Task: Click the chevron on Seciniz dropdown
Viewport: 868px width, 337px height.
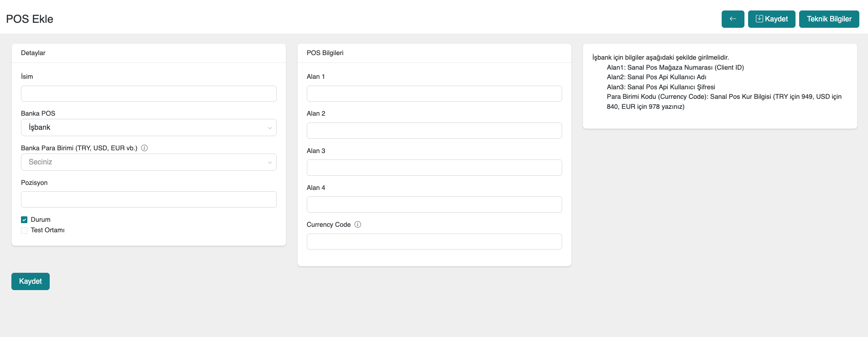Action: click(270, 163)
